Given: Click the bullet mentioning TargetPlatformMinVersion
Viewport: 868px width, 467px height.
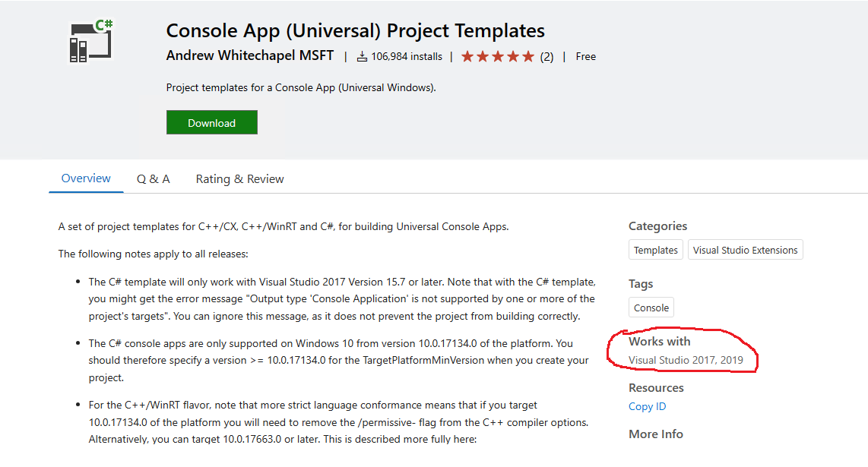Looking at the screenshot, I should click(339, 360).
